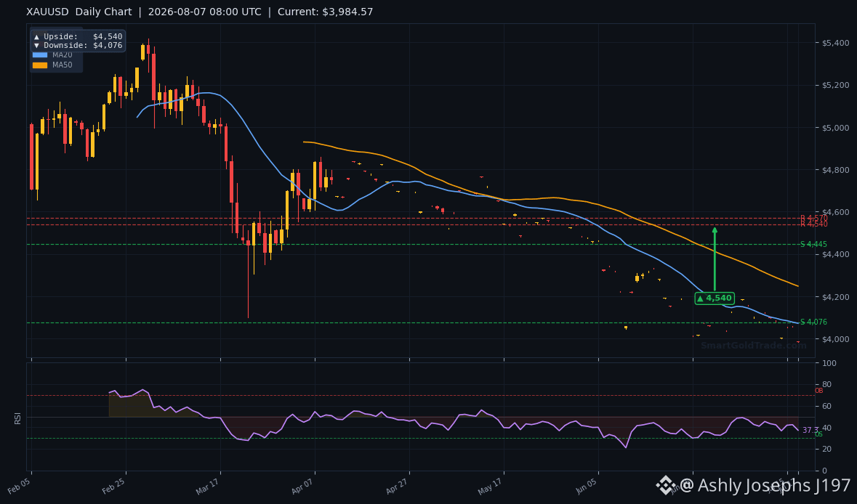Click the timestamp '2026-08-07 08:00 UTC'
The height and width of the screenshot is (504, 857).
(x=205, y=12)
